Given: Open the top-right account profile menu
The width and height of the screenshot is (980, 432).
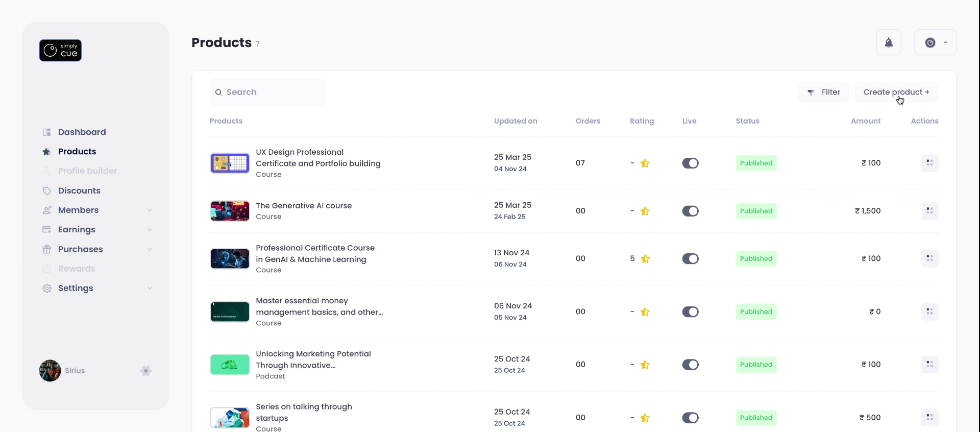Looking at the screenshot, I should click(936, 42).
